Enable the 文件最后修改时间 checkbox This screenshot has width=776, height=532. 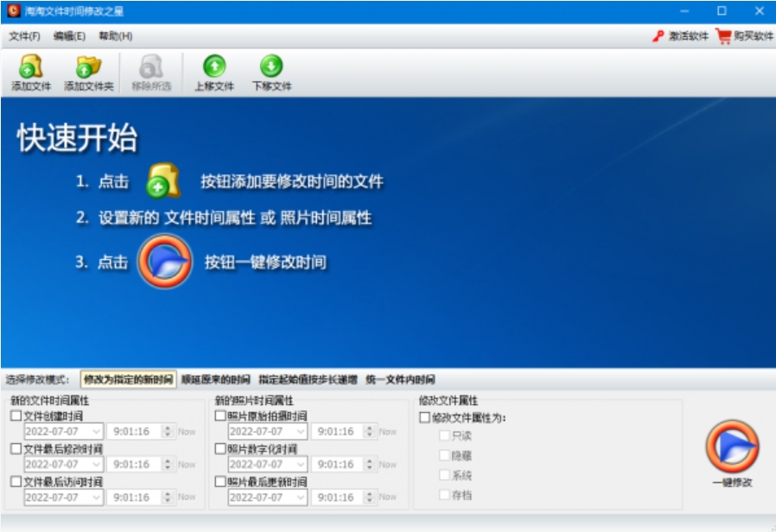pyautogui.click(x=16, y=448)
